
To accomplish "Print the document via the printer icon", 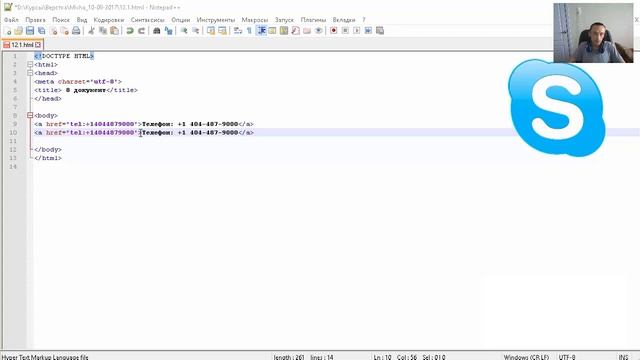I will [76, 31].
